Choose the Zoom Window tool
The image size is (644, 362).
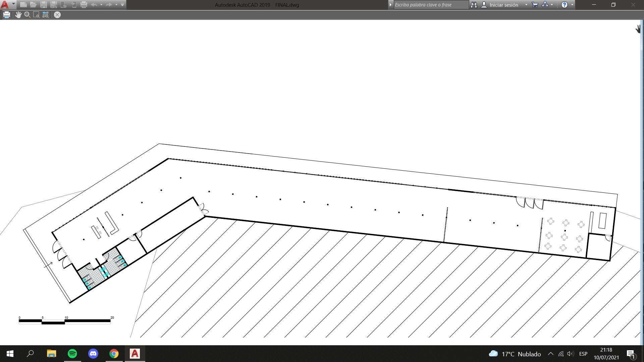coord(36,15)
